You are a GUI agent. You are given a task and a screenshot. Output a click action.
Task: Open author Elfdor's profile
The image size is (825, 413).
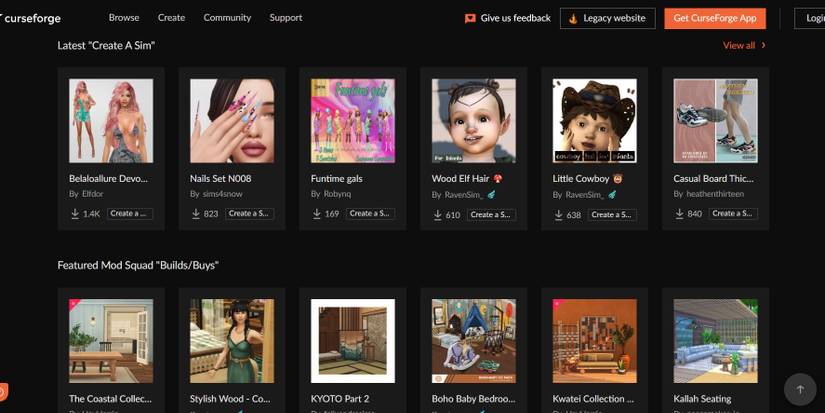point(93,194)
